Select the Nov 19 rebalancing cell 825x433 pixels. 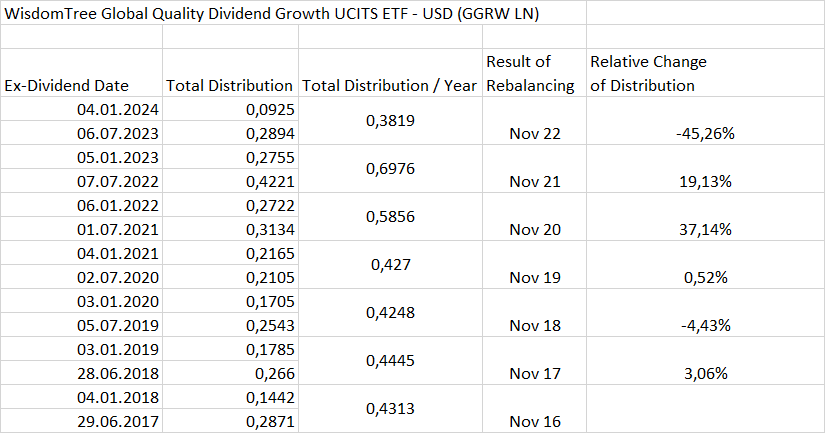point(535,277)
